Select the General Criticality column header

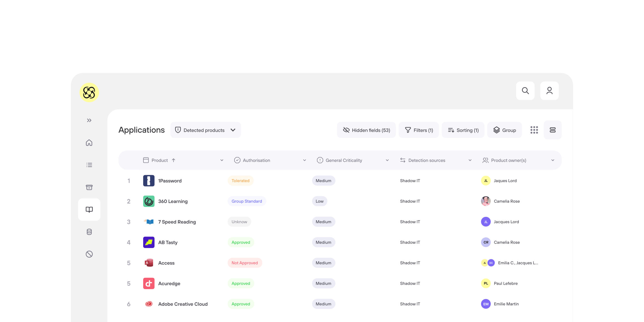tap(352, 160)
